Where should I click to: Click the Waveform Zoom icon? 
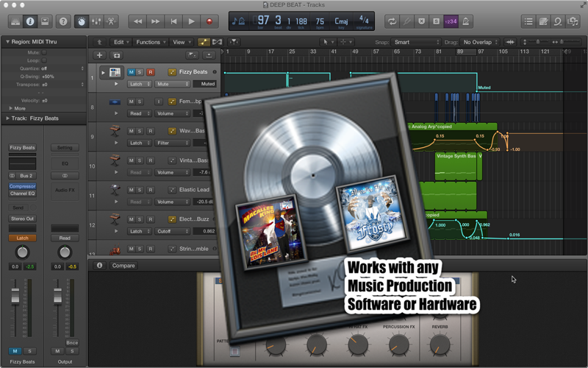510,42
